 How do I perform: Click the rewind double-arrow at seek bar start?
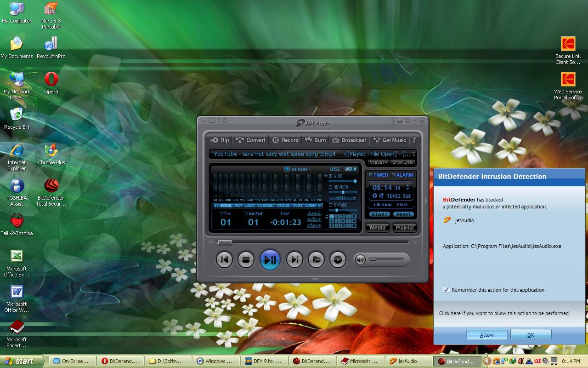(211, 242)
